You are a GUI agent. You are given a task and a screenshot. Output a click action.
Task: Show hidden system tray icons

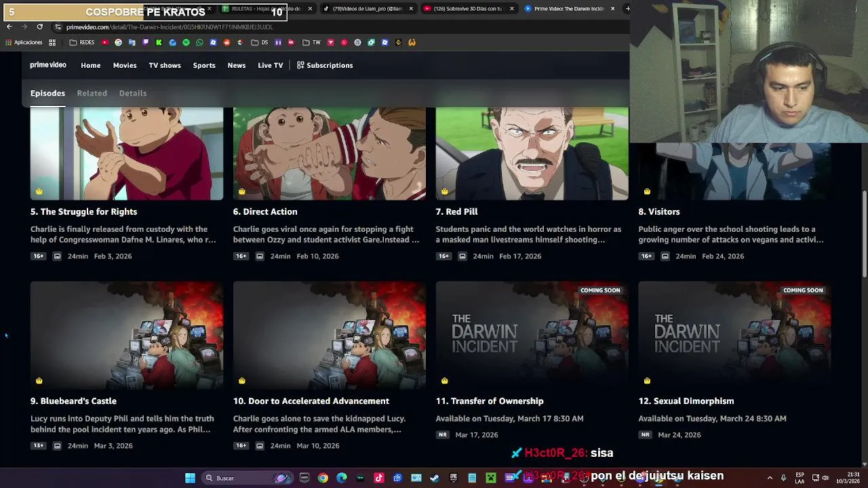pyautogui.click(x=770, y=478)
